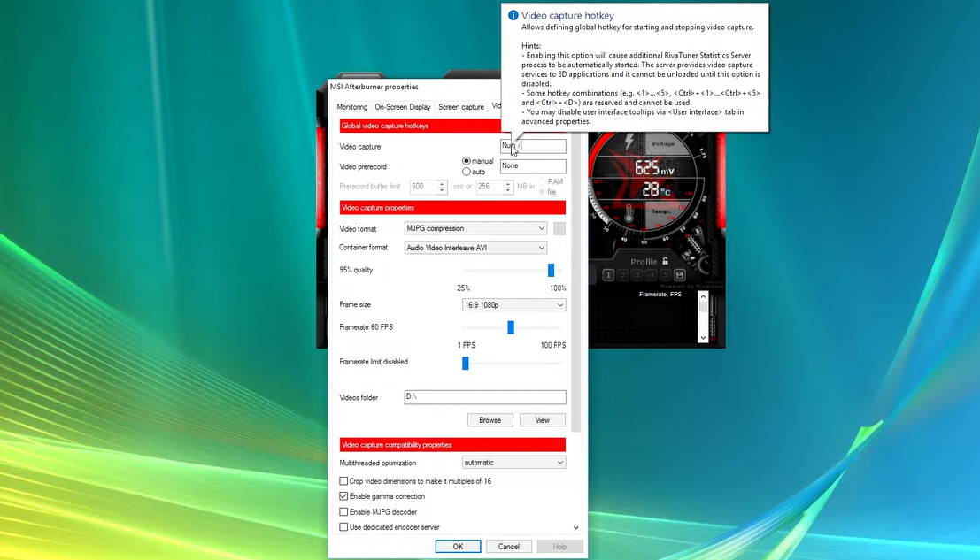Click the profile save disk icon

click(680, 275)
